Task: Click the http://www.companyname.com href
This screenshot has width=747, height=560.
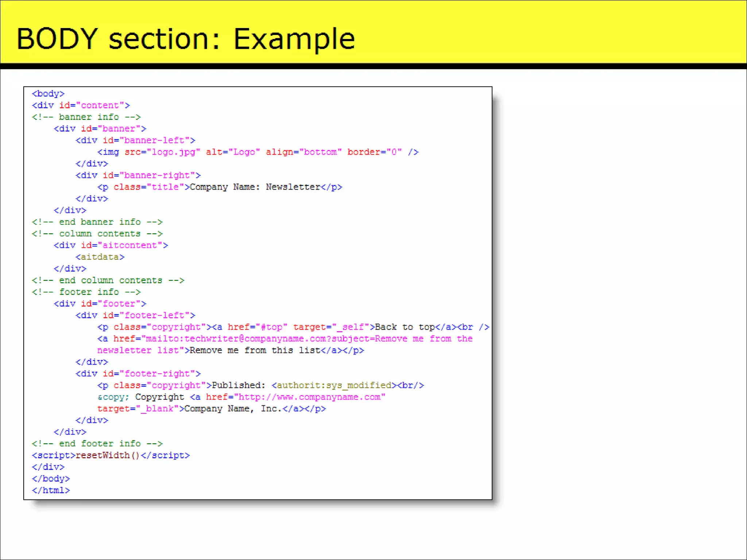Action: click(310, 397)
